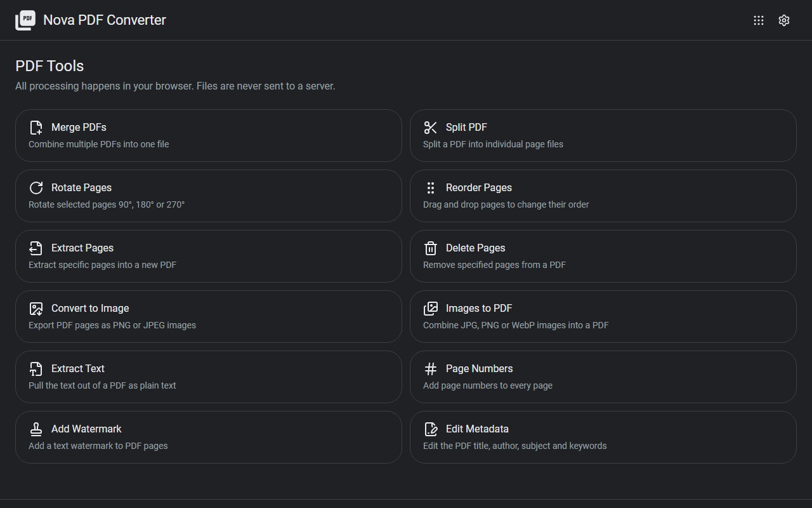Click the Merge PDFs file-plus icon
Viewport: 812px width, 508px height.
(36, 128)
